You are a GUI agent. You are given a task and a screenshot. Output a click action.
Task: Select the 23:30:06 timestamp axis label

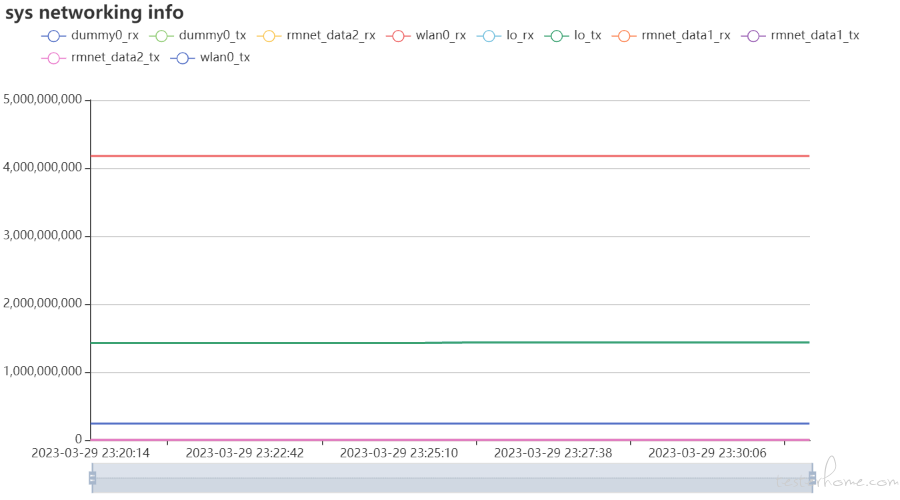[707, 453]
